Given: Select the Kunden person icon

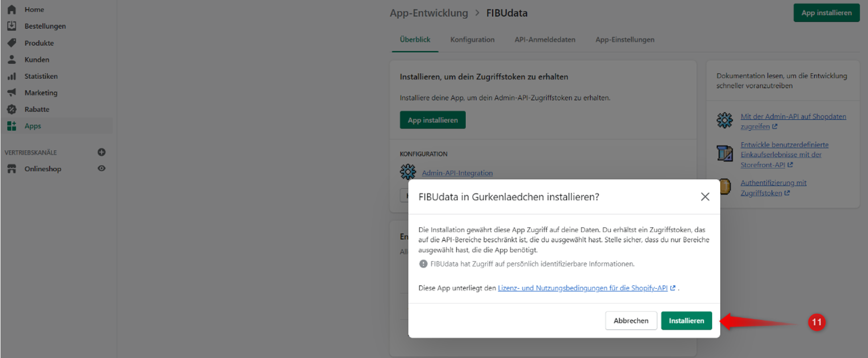Looking at the screenshot, I should [12, 59].
